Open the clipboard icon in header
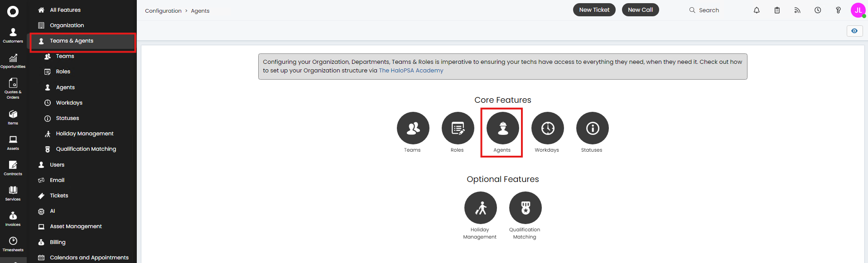This screenshot has width=868, height=263. point(777,10)
